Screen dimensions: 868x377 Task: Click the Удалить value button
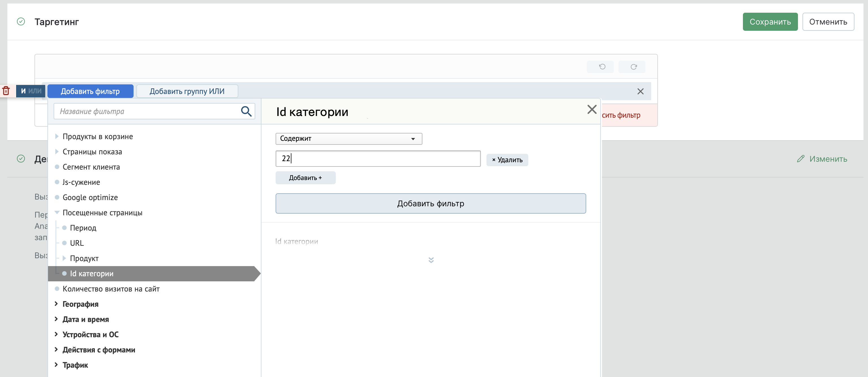tap(507, 160)
